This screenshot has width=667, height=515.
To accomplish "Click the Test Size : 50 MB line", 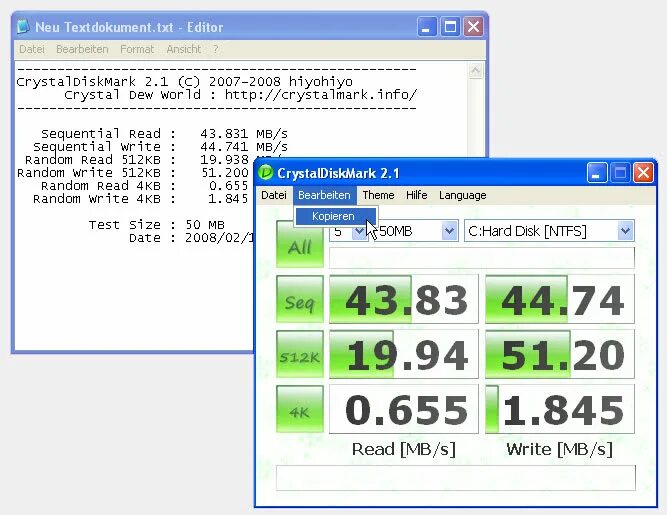I will pyautogui.click(x=157, y=225).
